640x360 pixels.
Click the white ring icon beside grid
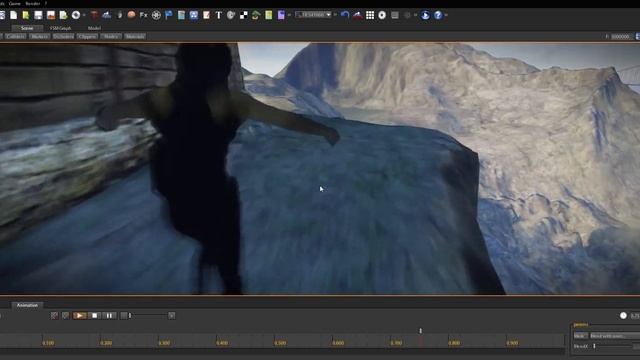[382, 15]
